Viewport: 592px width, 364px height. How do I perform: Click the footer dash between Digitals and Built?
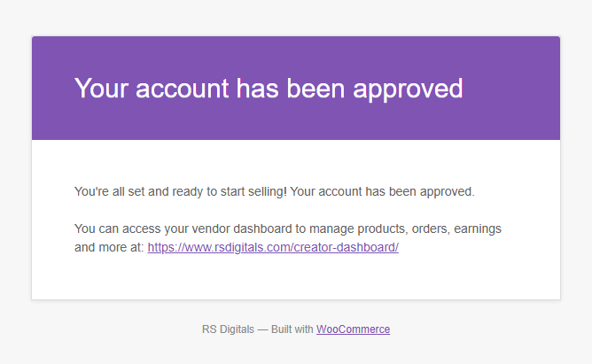263,329
